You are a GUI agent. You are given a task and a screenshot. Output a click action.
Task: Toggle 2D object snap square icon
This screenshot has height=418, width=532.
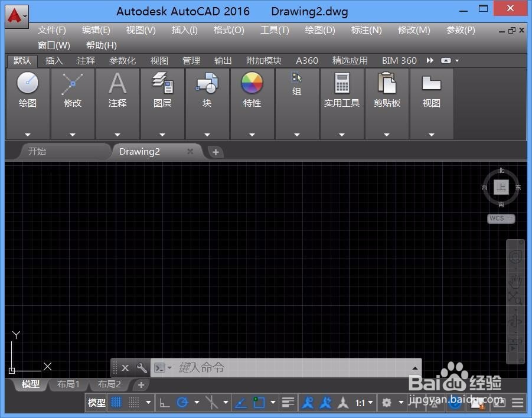pyautogui.click(x=259, y=403)
